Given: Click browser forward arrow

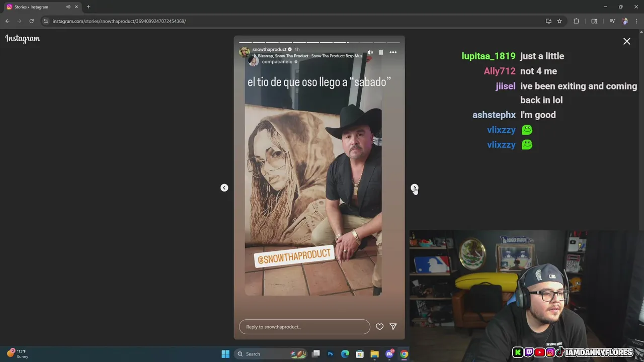Looking at the screenshot, I should tap(19, 21).
